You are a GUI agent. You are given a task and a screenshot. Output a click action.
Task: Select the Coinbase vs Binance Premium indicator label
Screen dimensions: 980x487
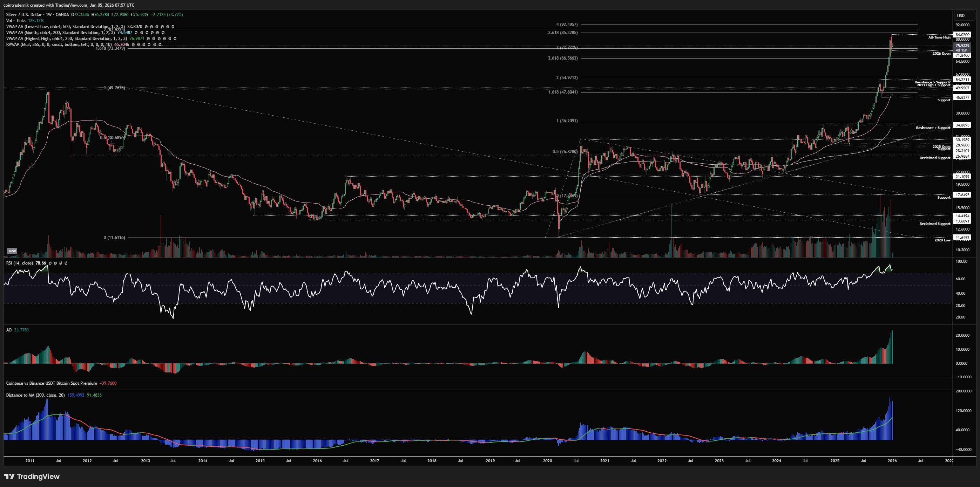click(51, 383)
